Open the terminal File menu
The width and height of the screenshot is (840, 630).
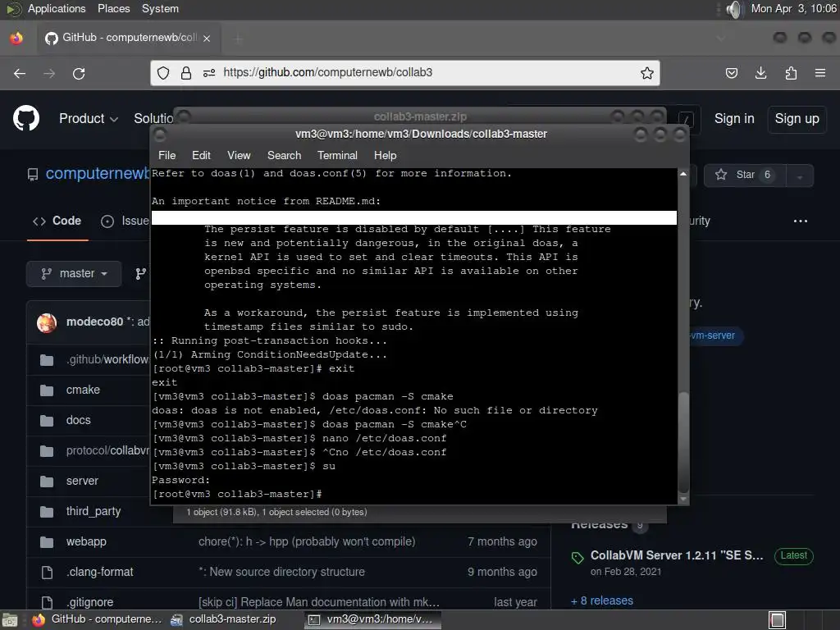[x=167, y=155]
